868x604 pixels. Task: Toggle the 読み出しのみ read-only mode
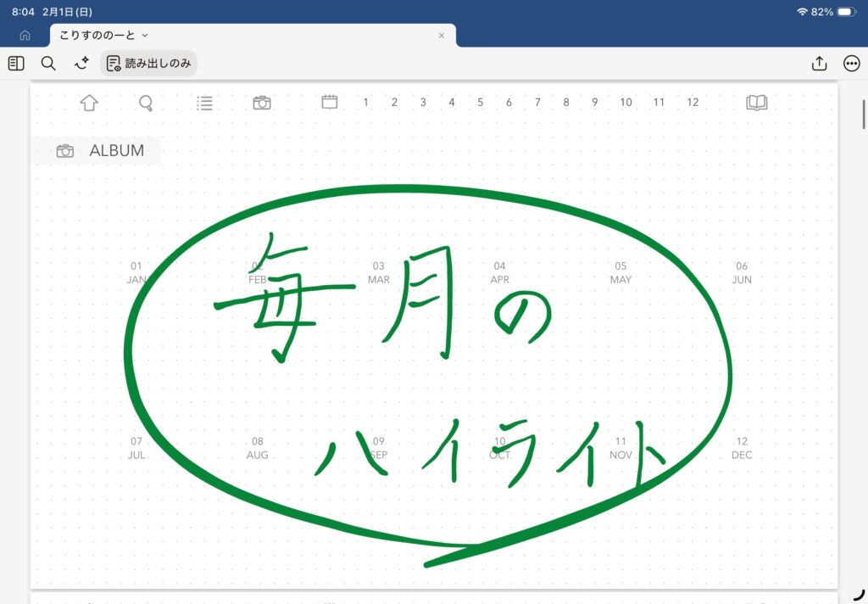click(149, 64)
